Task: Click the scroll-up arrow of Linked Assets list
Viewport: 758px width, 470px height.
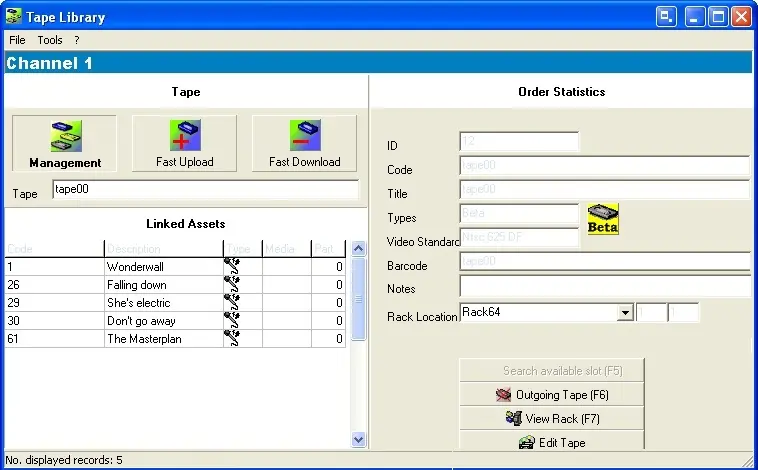Action: pyautogui.click(x=359, y=249)
